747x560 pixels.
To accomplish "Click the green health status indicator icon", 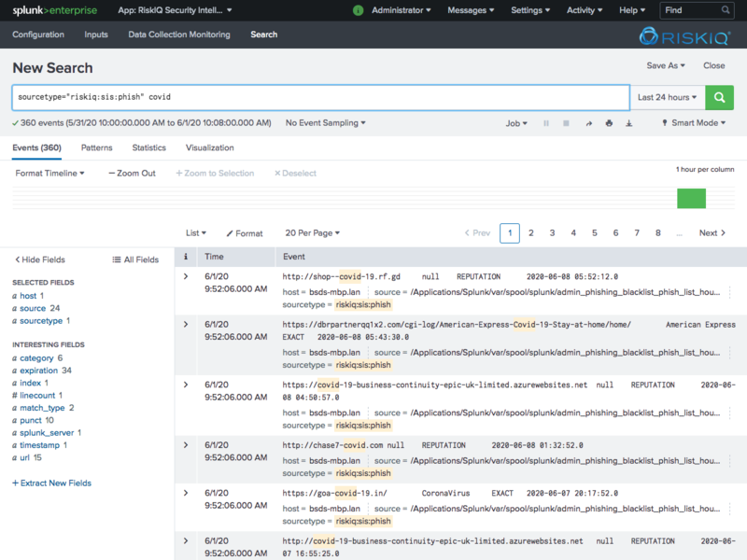I will coord(359,10).
